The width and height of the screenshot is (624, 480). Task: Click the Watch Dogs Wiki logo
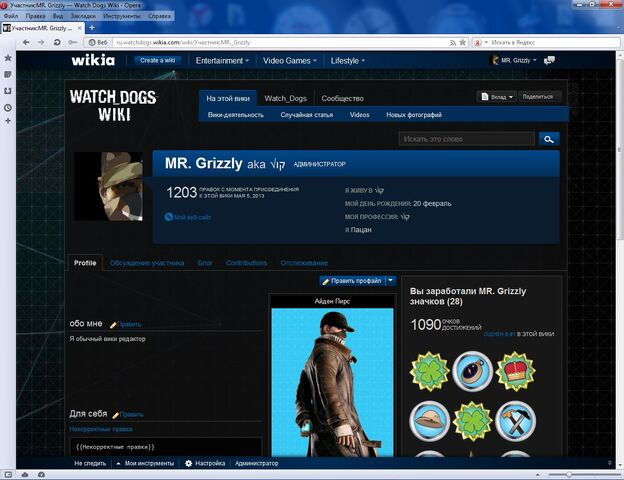[113, 105]
